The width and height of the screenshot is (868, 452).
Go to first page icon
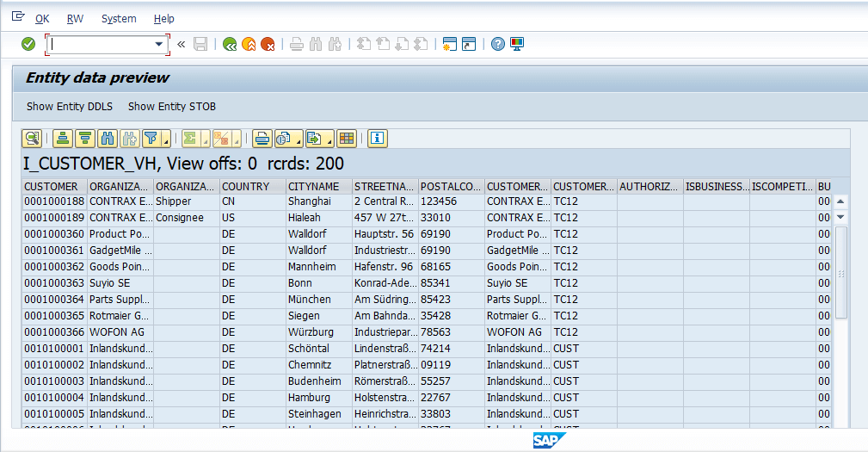[x=364, y=44]
